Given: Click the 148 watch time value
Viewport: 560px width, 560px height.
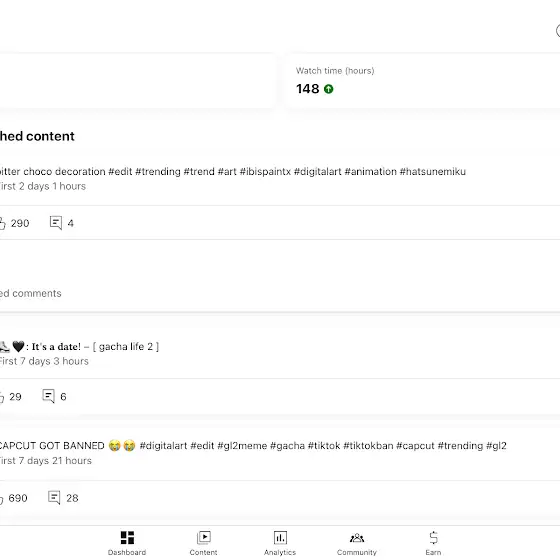Looking at the screenshot, I should pos(308,89).
